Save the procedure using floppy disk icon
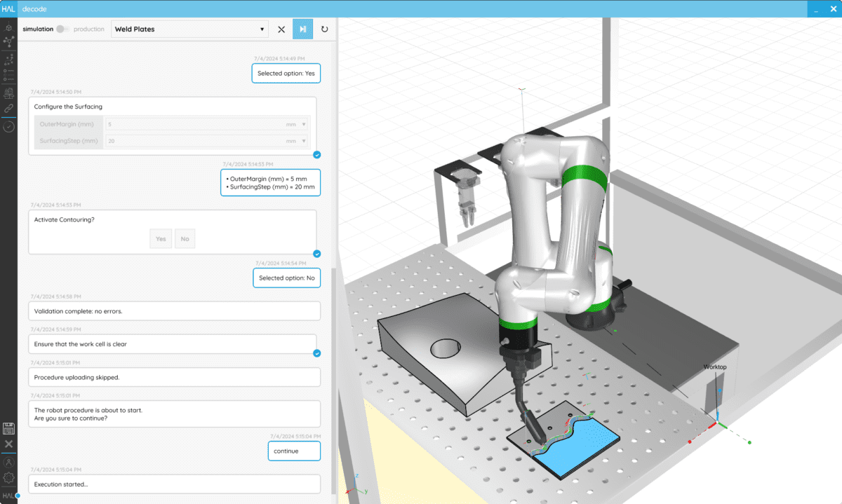 pyautogui.click(x=8, y=428)
